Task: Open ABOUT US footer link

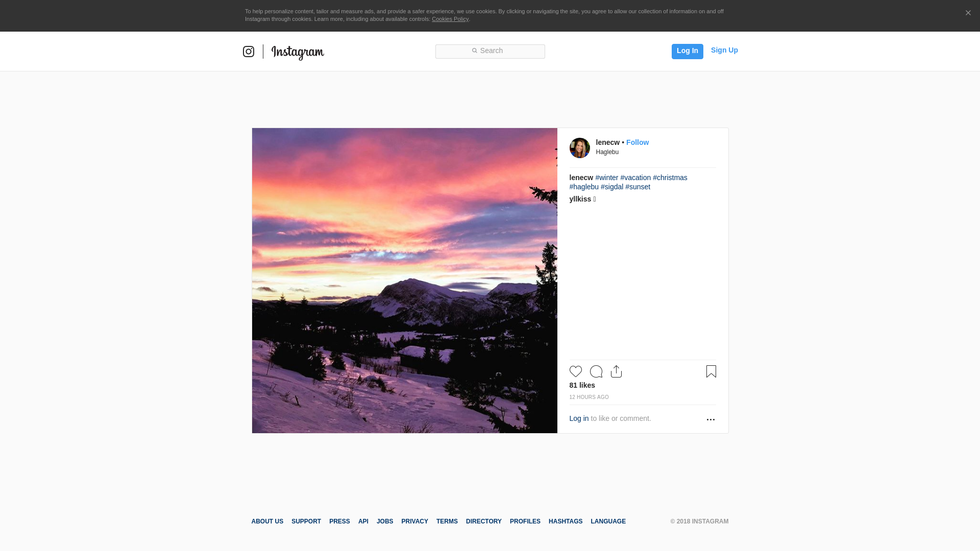Action: pos(267,521)
